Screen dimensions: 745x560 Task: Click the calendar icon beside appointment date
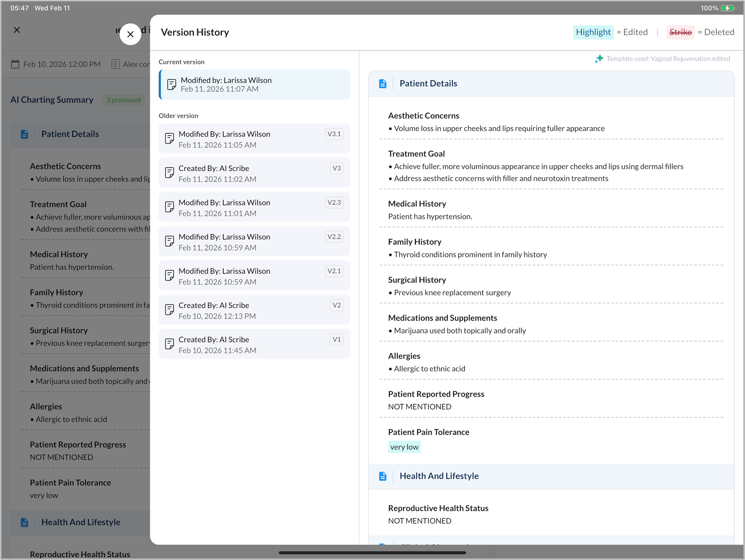[15, 64]
